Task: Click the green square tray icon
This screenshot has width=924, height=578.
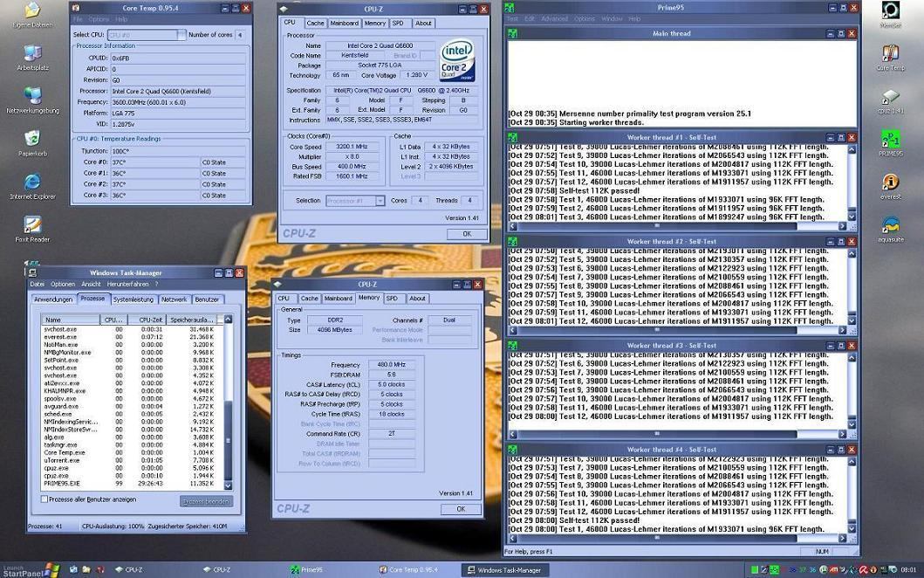Action: (754, 570)
